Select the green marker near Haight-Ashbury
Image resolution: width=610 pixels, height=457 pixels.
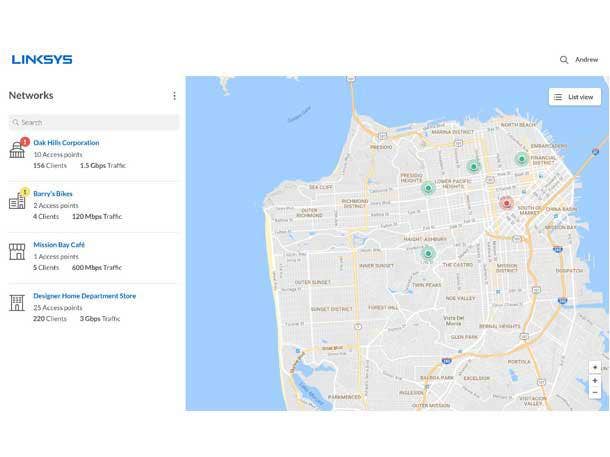(428, 254)
